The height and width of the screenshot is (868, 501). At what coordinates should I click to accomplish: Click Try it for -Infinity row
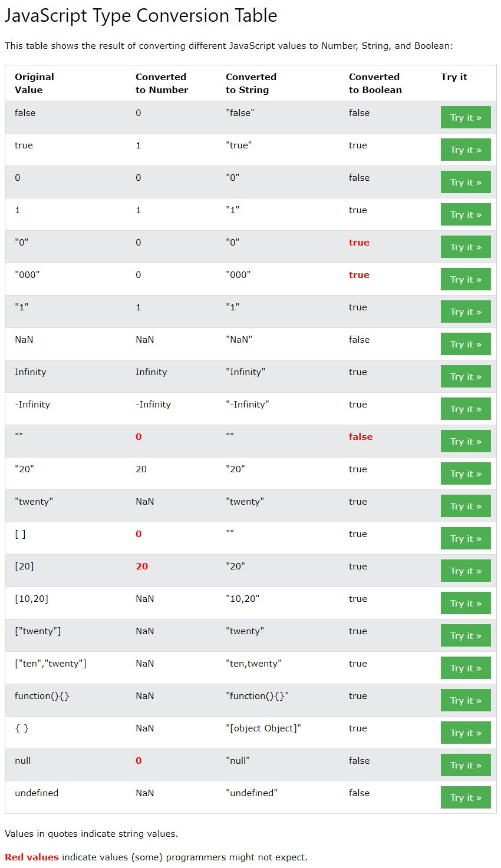465,409
